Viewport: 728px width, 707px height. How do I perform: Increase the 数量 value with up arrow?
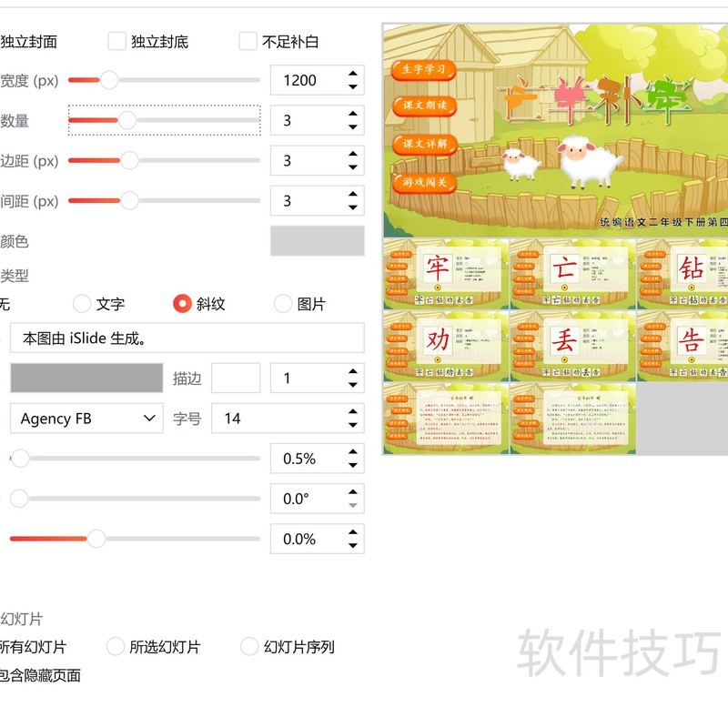pyautogui.click(x=353, y=113)
